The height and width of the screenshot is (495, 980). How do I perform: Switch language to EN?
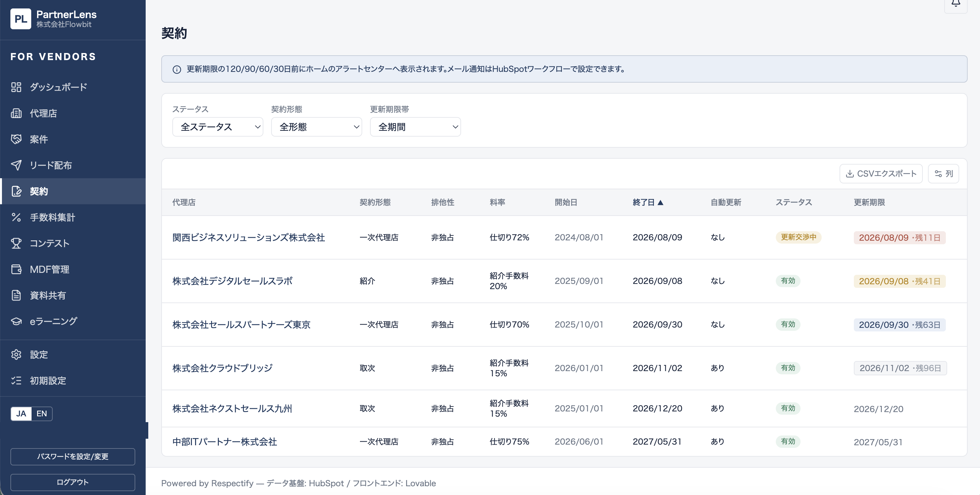tap(42, 414)
